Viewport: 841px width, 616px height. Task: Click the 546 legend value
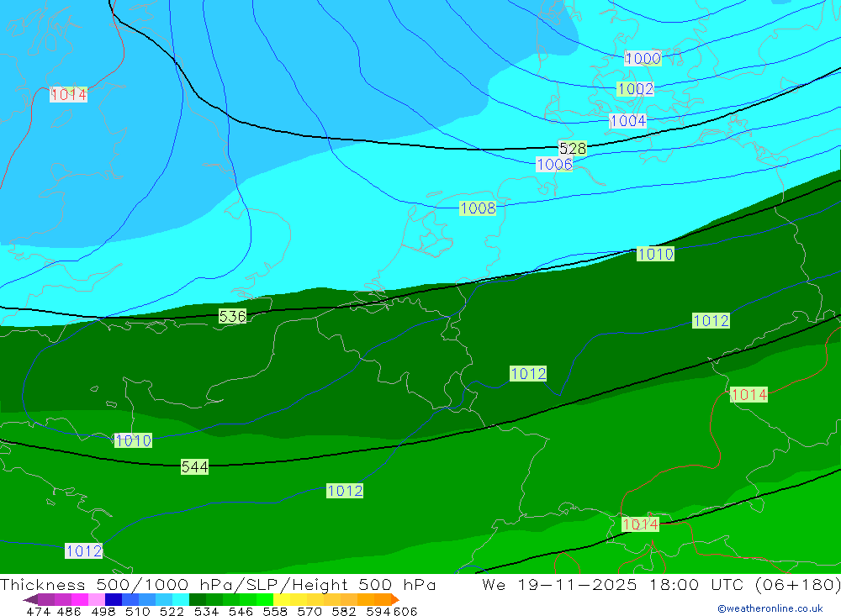[241, 611]
